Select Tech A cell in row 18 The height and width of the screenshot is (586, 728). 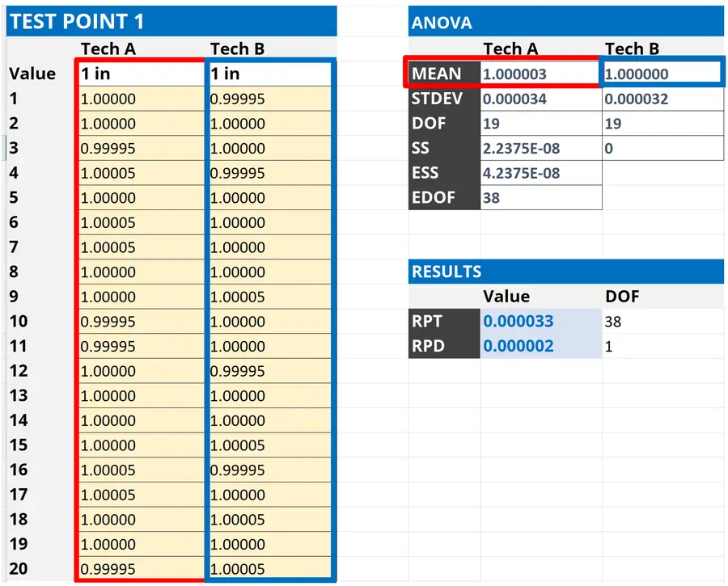click(141, 519)
